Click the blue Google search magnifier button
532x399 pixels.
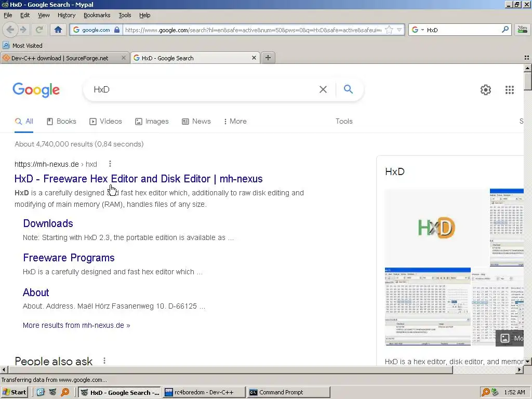(x=348, y=89)
